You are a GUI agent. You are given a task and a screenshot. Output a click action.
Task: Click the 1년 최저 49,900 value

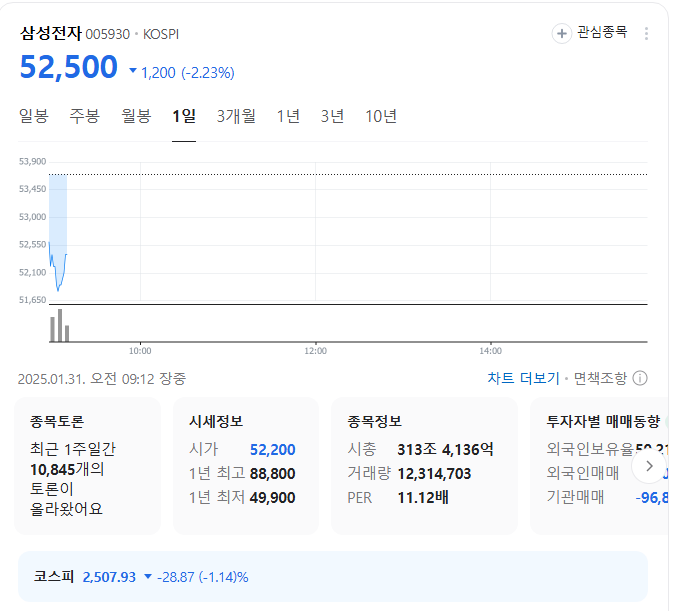click(x=272, y=498)
